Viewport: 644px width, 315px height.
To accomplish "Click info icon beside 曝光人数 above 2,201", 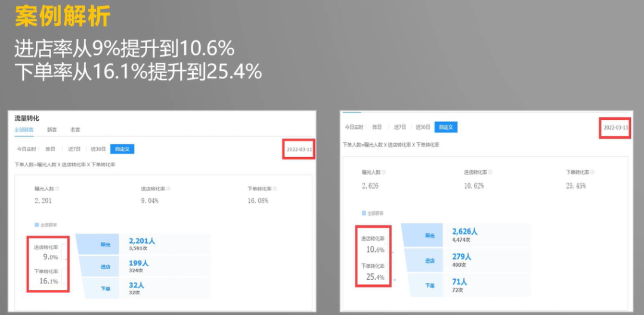I will (57, 189).
